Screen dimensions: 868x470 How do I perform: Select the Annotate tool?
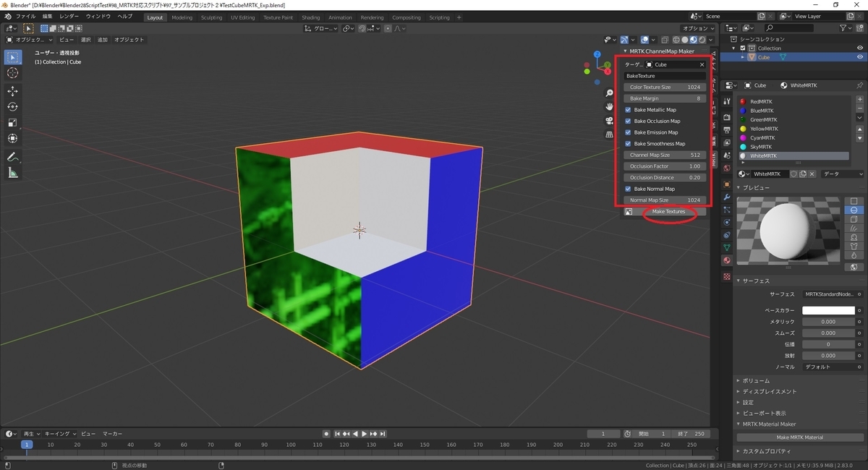(x=12, y=157)
